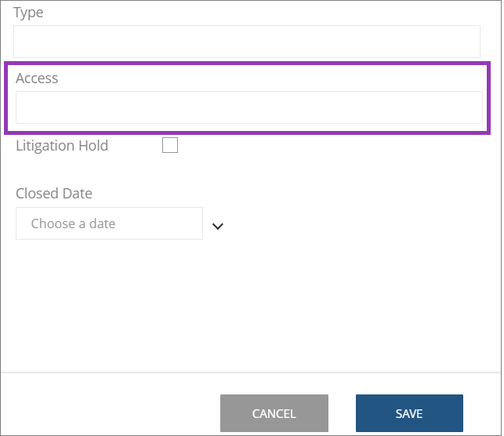Enable litigation hold using the square box

pyautogui.click(x=170, y=145)
